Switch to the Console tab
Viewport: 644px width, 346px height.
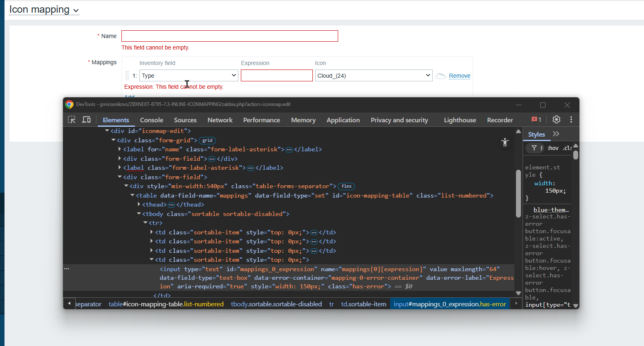coord(151,120)
